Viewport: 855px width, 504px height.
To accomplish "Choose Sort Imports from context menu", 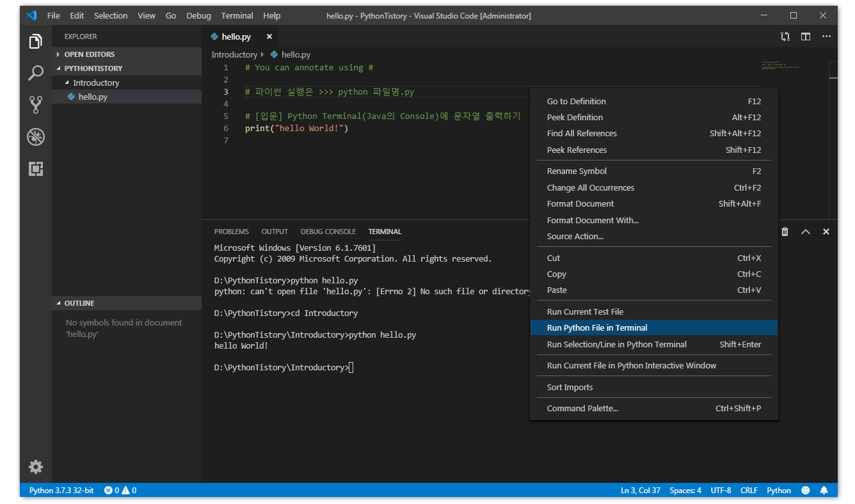I will (x=654, y=387).
